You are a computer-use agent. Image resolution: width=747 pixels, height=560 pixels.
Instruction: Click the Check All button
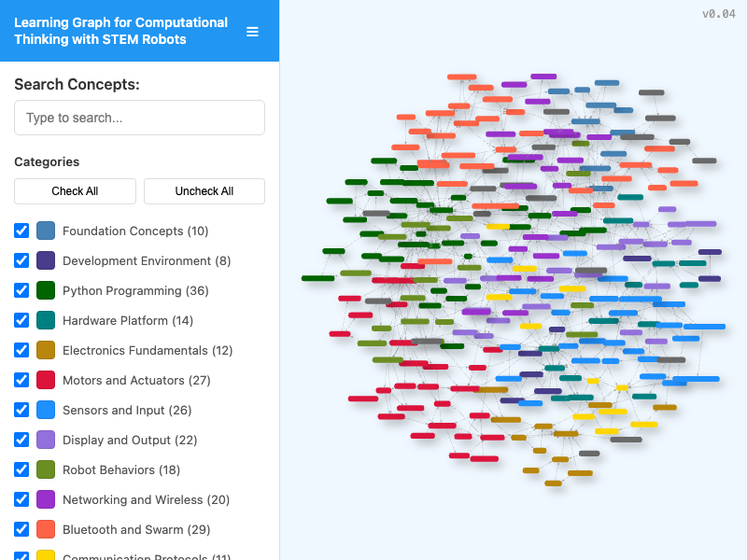point(75,191)
